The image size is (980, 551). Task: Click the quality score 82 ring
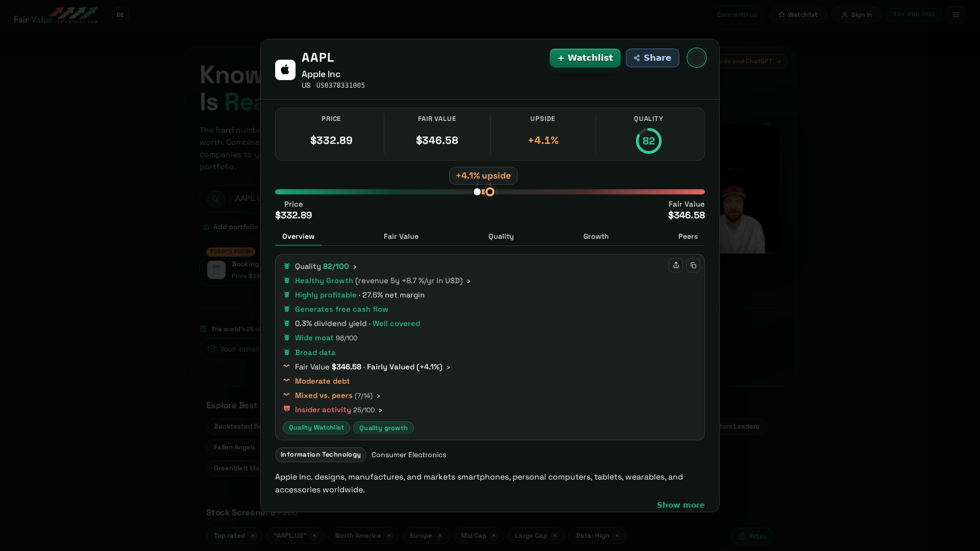(x=649, y=141)
